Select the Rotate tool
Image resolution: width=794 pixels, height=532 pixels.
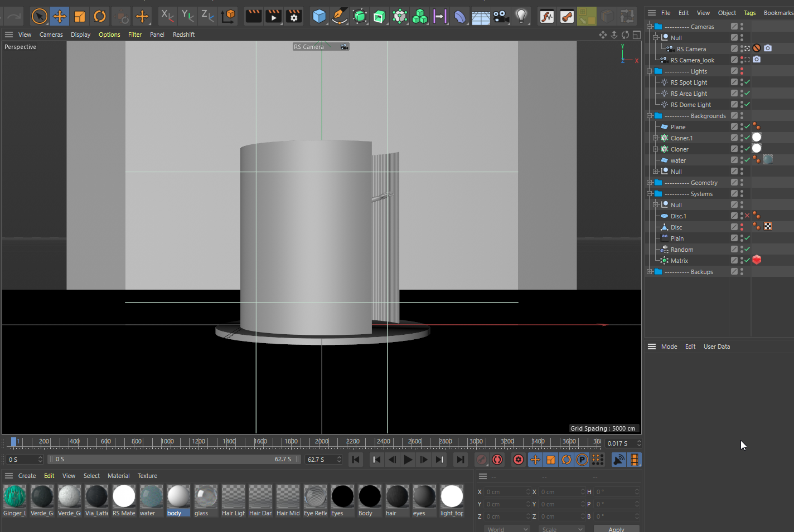100,16
